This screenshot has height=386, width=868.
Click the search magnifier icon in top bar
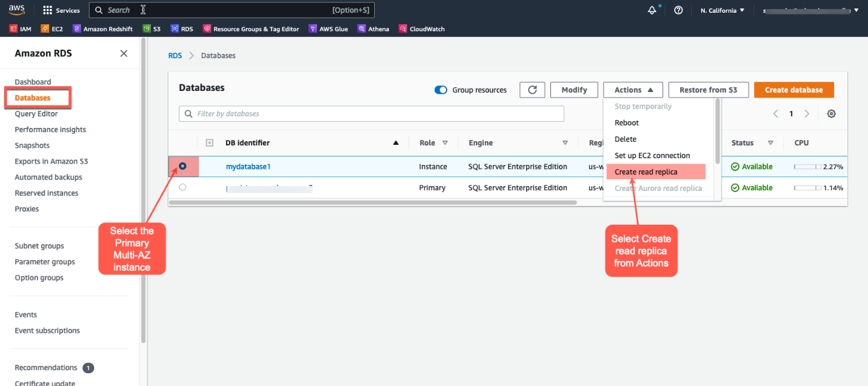point(99,10)
